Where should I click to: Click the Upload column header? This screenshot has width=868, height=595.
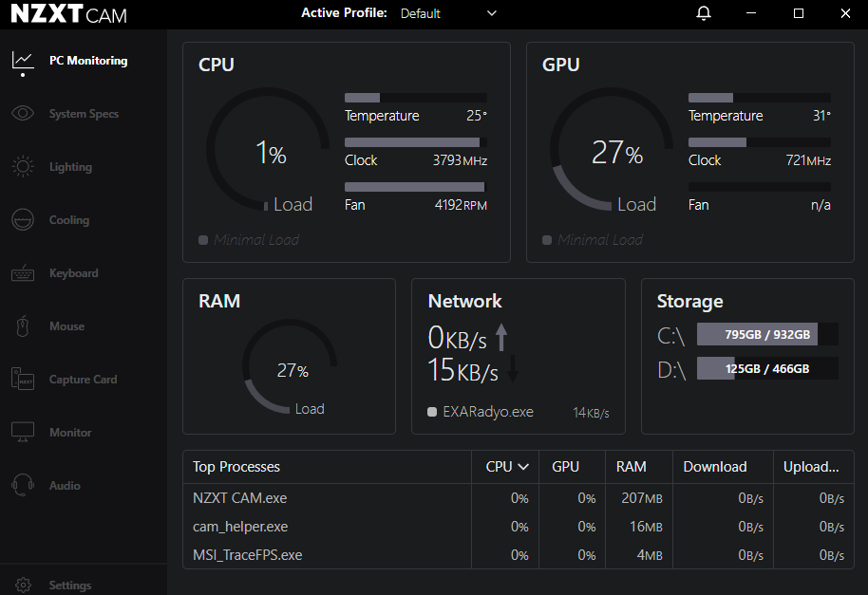point(810,467)
